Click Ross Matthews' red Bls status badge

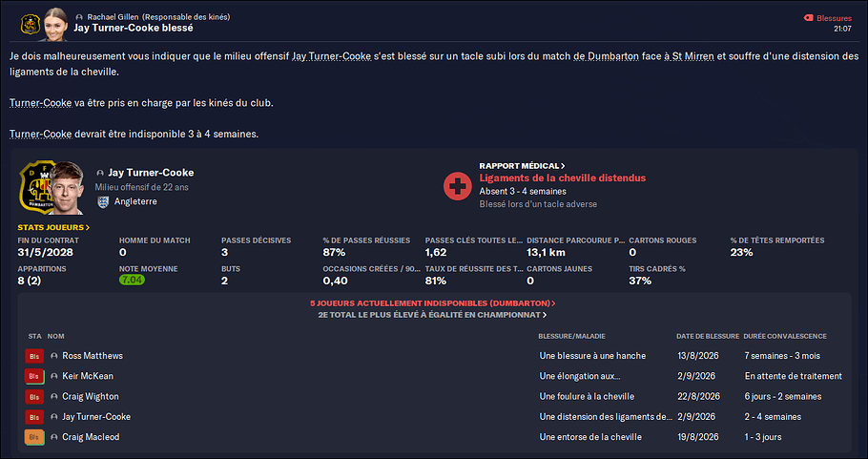(x=34, y=356)
